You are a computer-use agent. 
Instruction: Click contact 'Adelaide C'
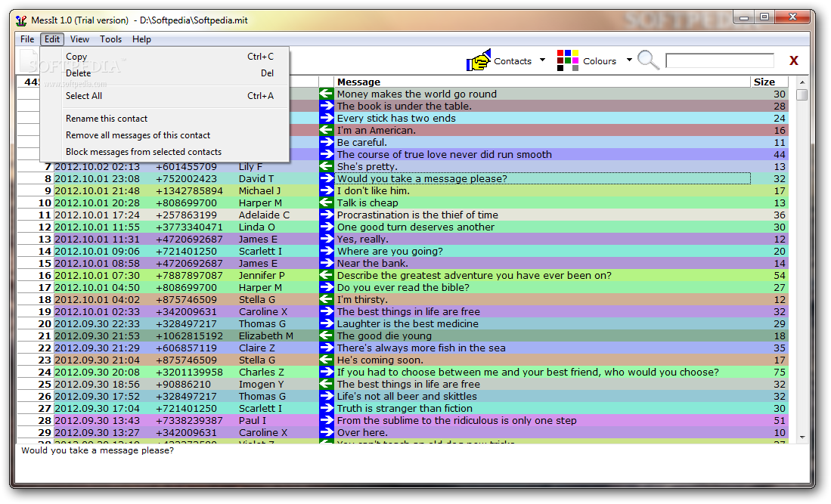[x=264, y=215]
